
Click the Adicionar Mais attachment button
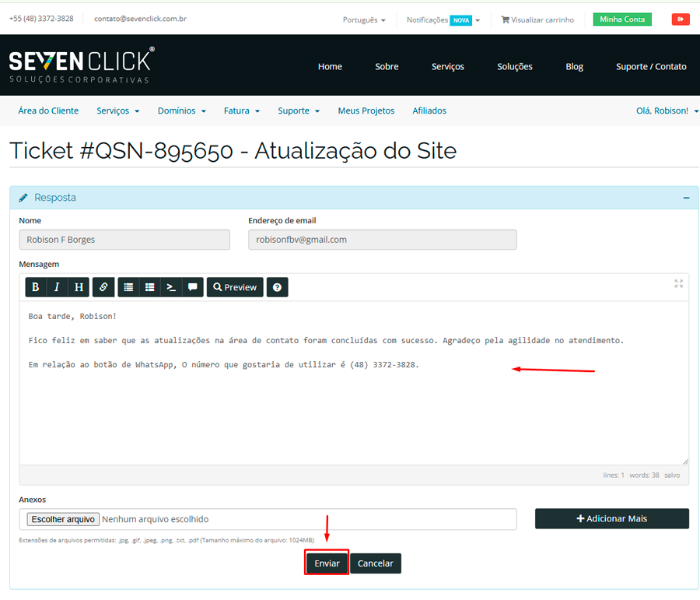point(611,518)
